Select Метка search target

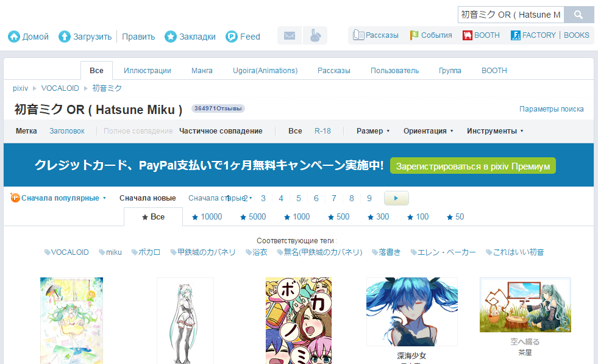coord(26,131)
